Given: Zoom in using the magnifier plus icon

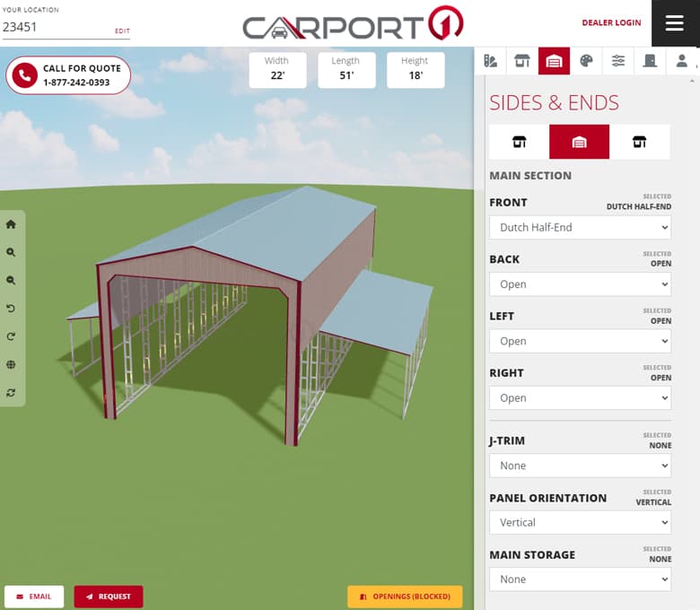Looking at the screenshot, I should [x=11, y=253].
